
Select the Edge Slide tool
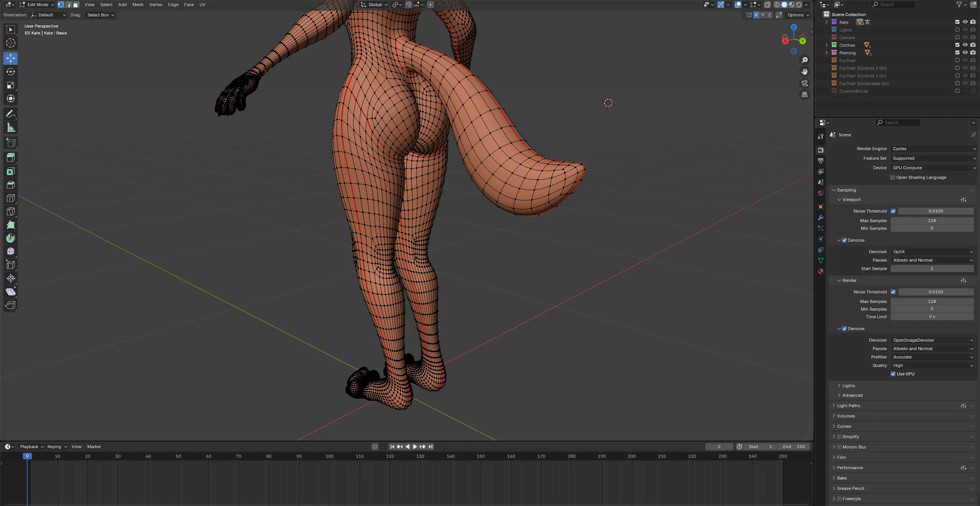click(x=11, y=265)
